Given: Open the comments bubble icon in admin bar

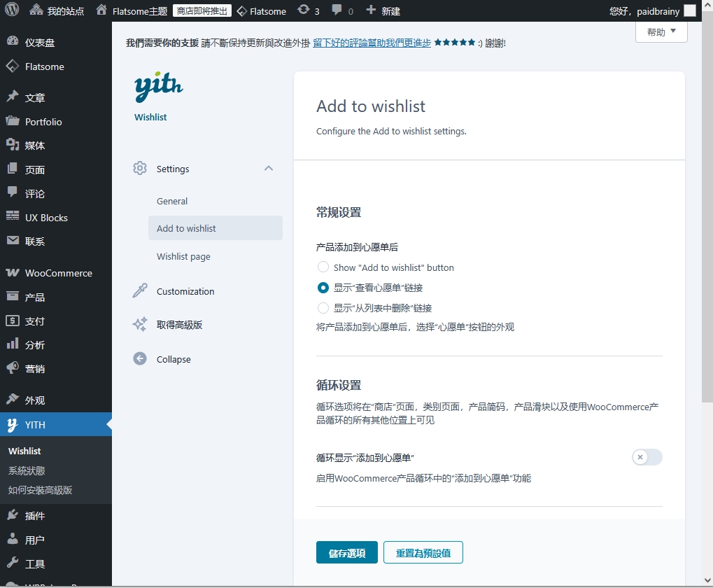Looking at the screenshot, I should (337, 10).
